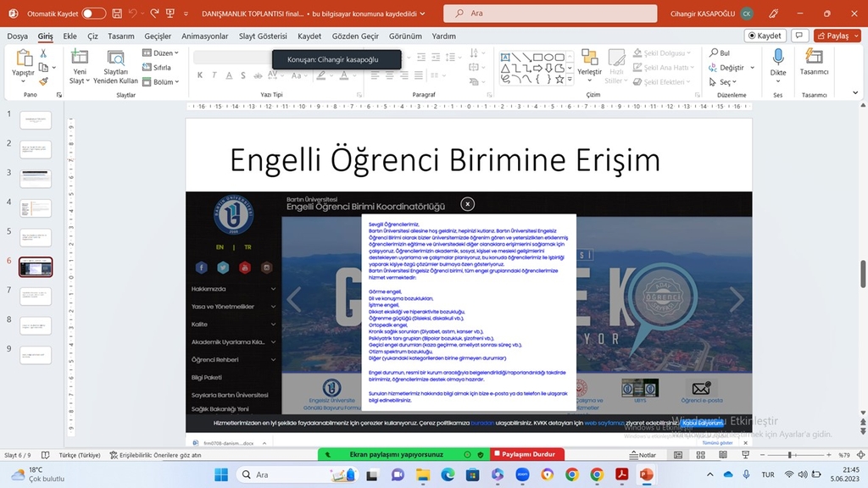This screenshot has height=488, width=868.
Task: Expand the Değiştir (Replace) dropdown
Action: click(x=753, y=68)
